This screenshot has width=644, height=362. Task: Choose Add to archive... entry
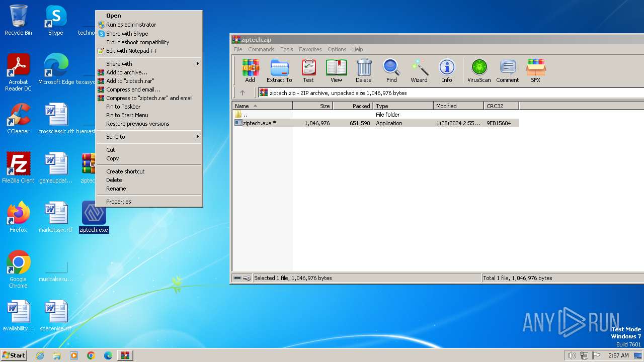(x=149, y=72)
